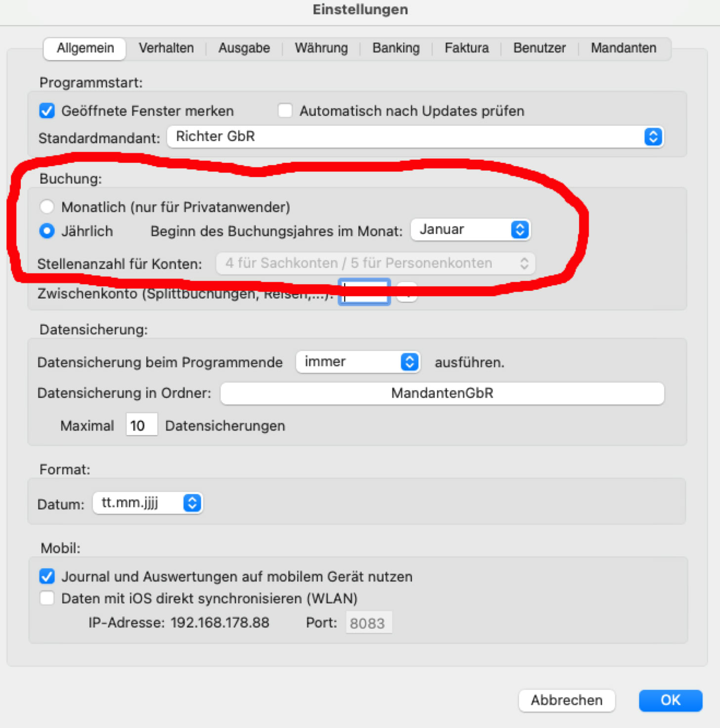Open the Januar month dropdown
The height and width of the screenshot is (728, 720).
click(x=470, y=229)
